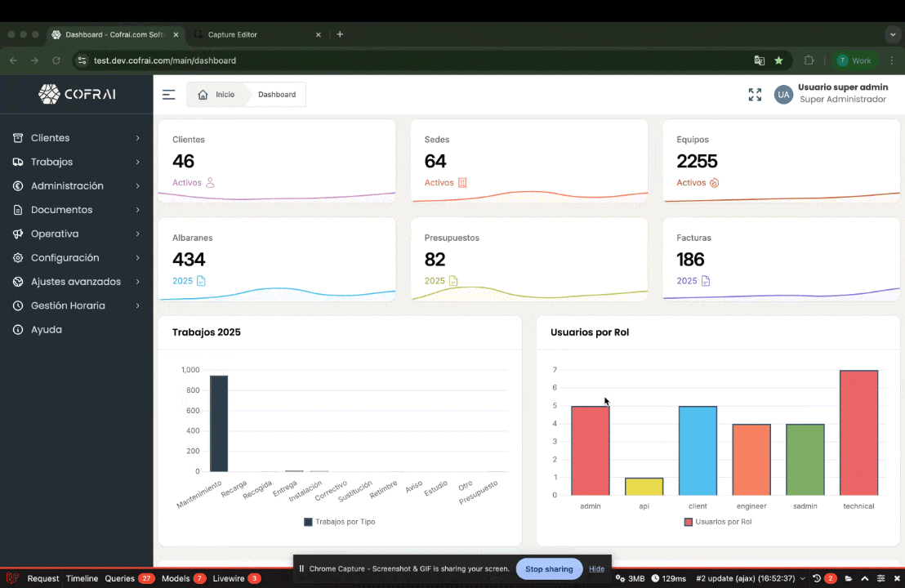Click the Inicio home icon
The image size is (905, 588).
[x=203, y=95]
